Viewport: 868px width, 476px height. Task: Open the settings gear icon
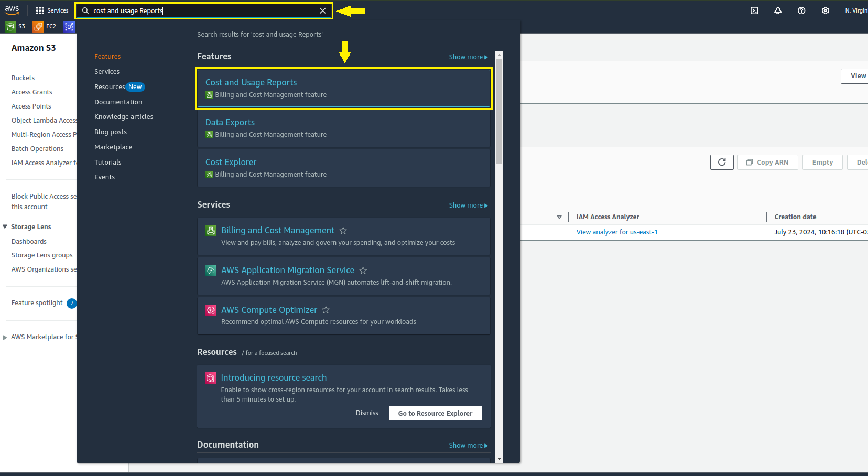(x=826, y=10)
